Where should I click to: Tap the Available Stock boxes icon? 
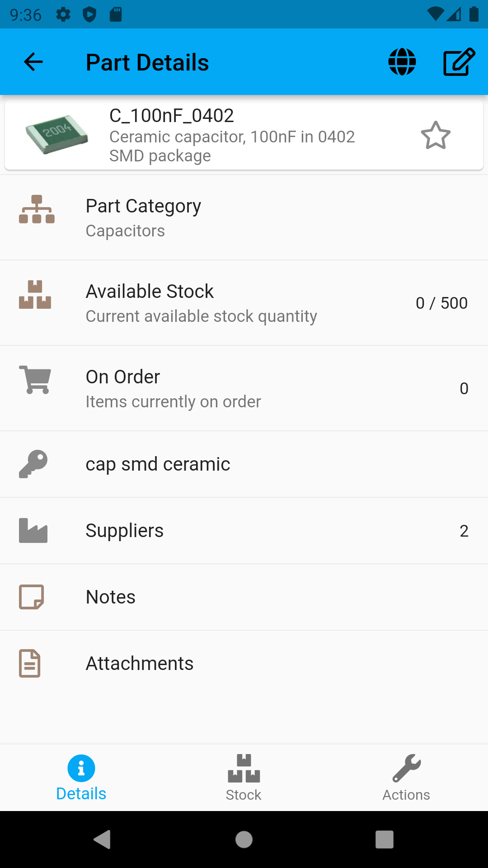coord(35,295)
